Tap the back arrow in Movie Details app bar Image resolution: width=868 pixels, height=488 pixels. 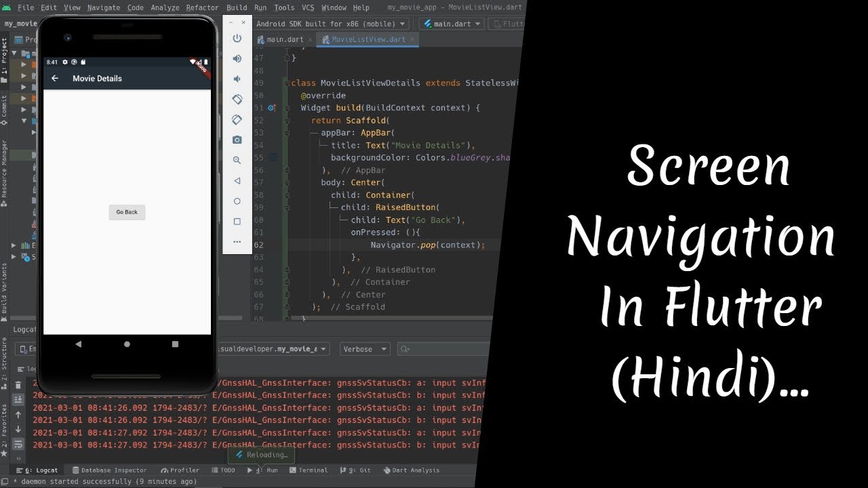[x=55, y=79]
